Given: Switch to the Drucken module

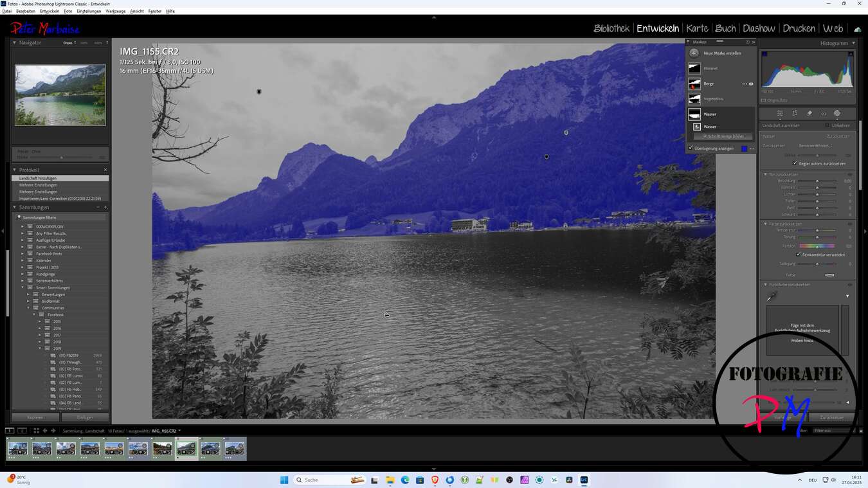Looking at the screenshot, I should pos(799,28).
